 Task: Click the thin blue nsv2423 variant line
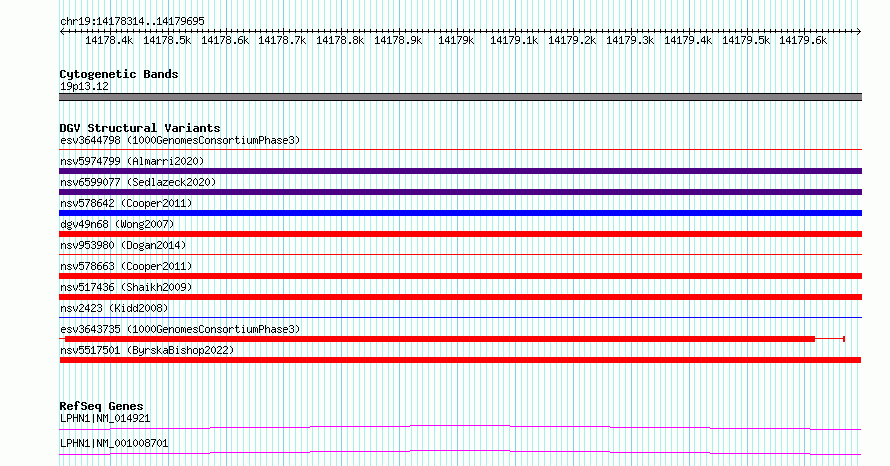[460, 318]
